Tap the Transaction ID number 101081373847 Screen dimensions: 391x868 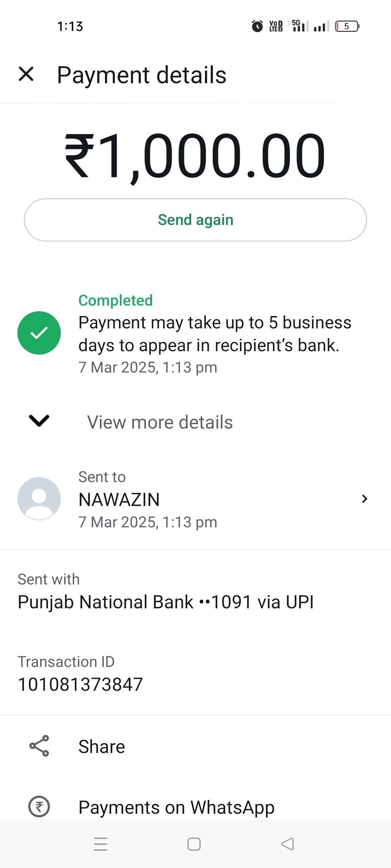[80, 684]
